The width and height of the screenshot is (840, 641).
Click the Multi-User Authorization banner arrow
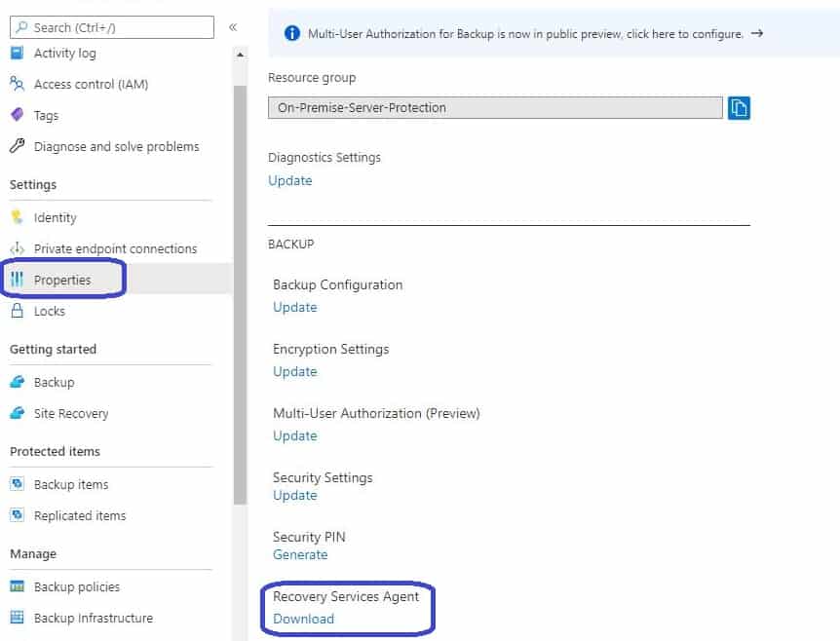coord(756,33)
